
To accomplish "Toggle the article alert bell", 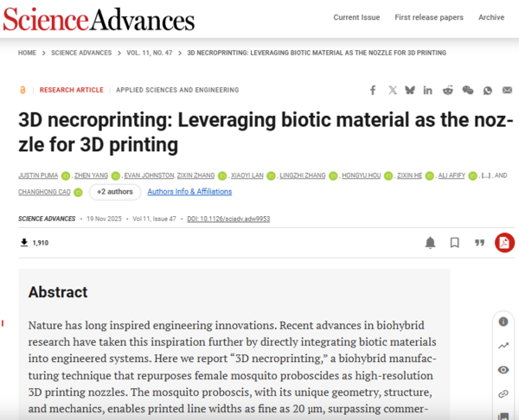I will (x=430, y=243).
